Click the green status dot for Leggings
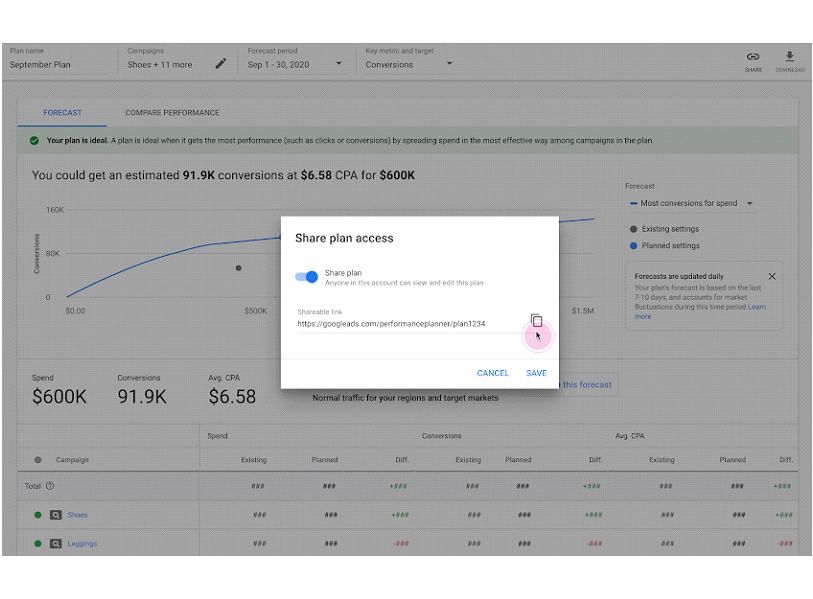Image resolution: width=813 pixels, height=599 pixels. click(x=38, y=544)
